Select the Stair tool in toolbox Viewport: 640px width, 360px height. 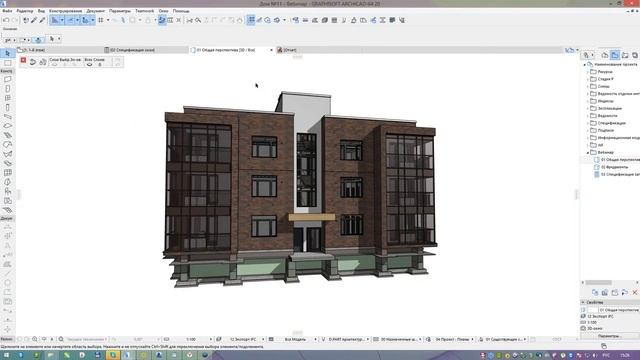pyautogui.click(x=7, y=135)
